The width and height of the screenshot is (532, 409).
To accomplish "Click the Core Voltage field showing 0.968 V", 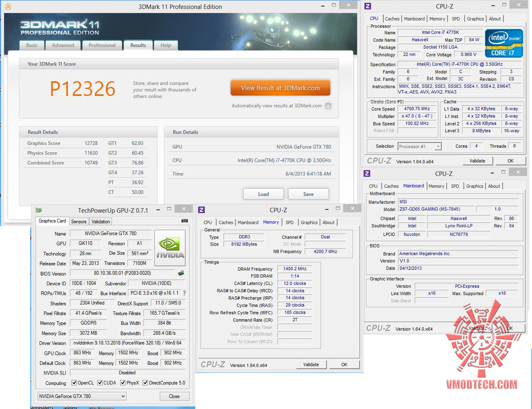I will point(468,54).
